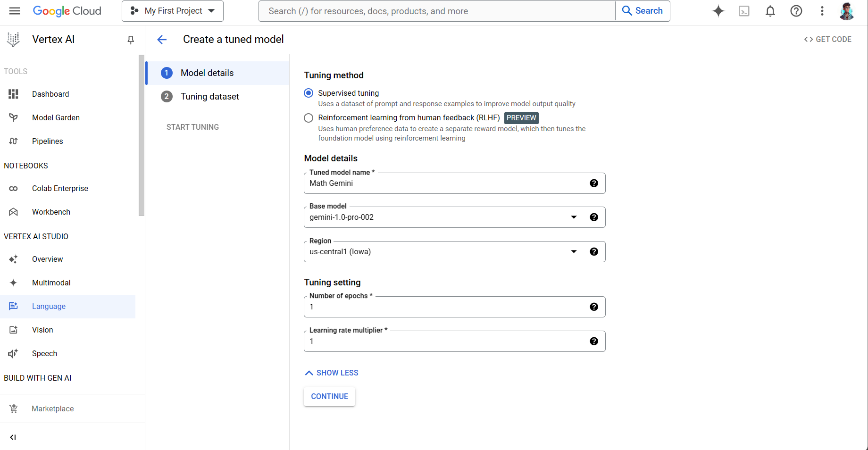Click the Google Cloud logo
The height and width of the screenshot is (450, 868).
[x=67, y=11]
